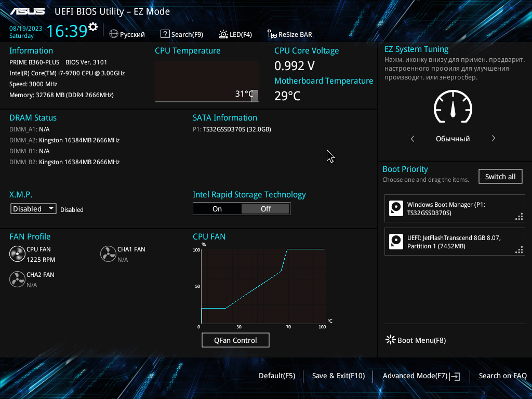Open Search(F9)
Viewport: 532px width, 399px height.
187,35
